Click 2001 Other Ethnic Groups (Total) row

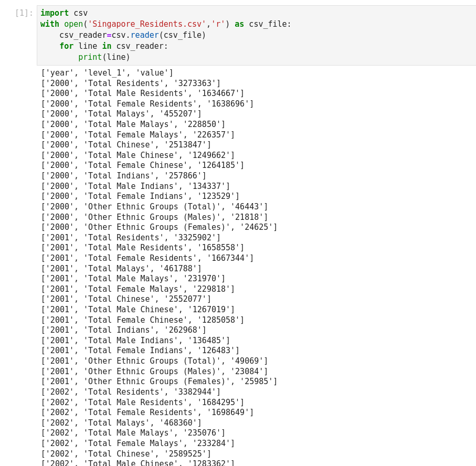point(154,361)
